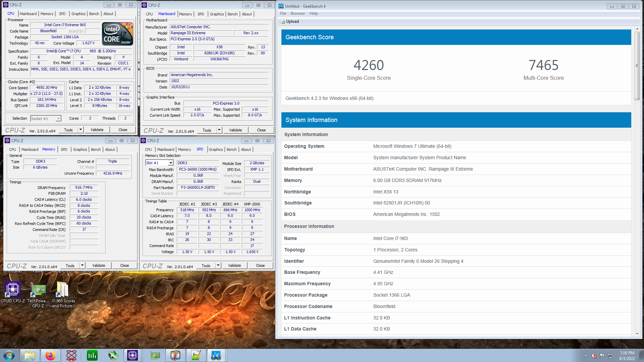Click the Multiplier field x 27.0

click(x=47, y=94)
